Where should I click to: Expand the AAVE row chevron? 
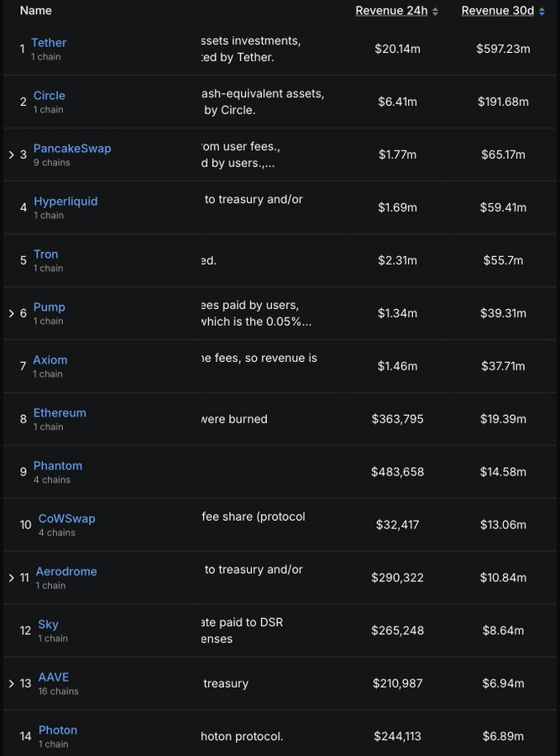(11, 684)
